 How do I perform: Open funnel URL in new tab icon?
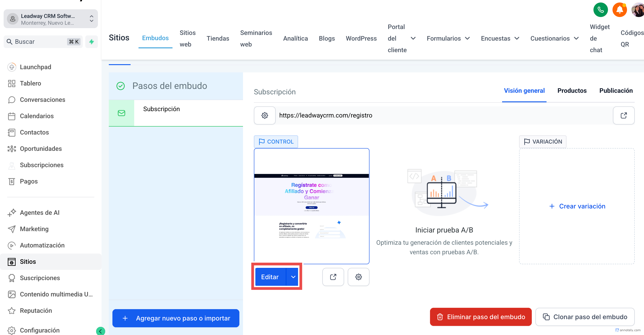[624, 115]
